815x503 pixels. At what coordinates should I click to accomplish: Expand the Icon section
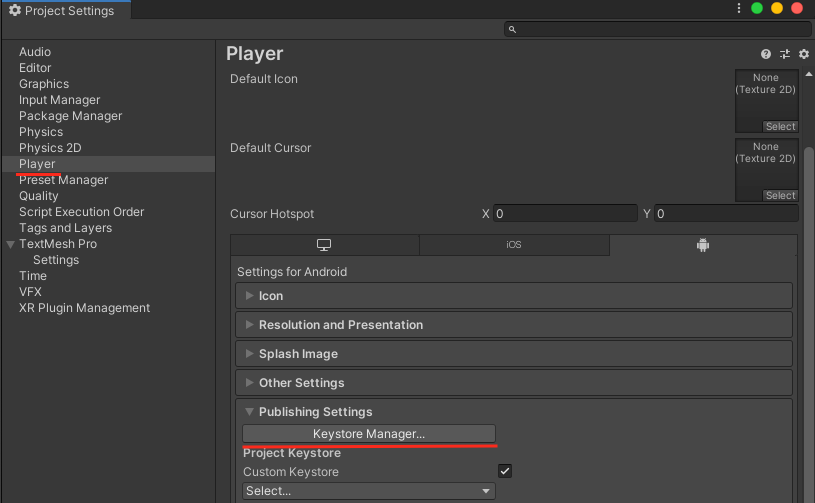coord(514,296)
